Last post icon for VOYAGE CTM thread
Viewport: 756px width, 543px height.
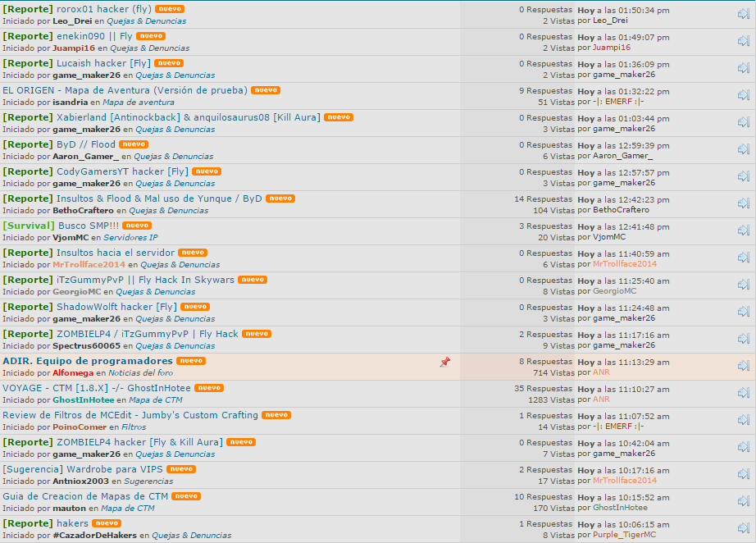[x=744, y=393]
